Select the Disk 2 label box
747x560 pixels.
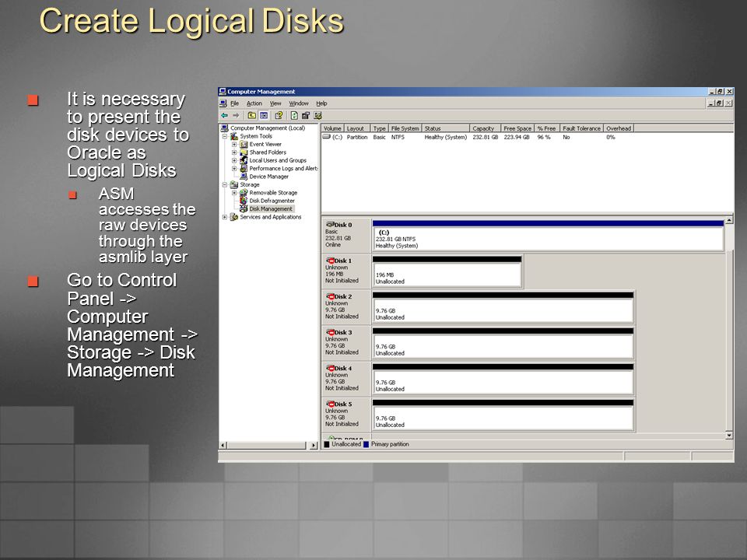point(345,306)
